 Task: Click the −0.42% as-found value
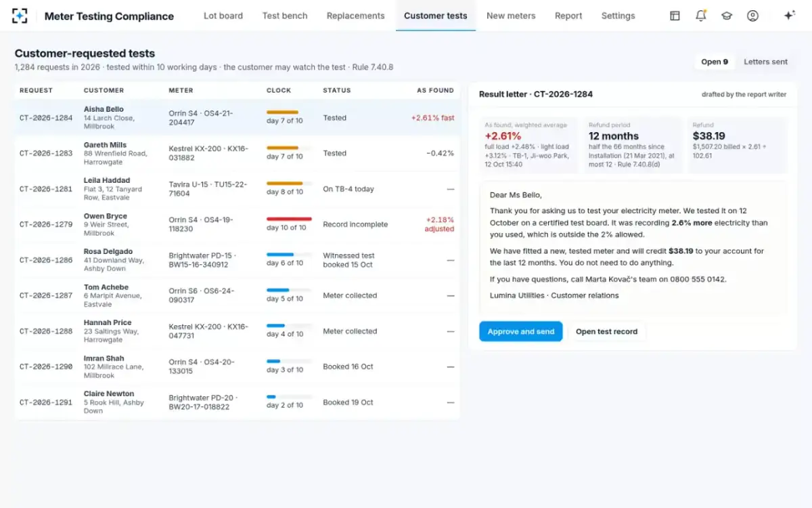[x=441, y=153]
